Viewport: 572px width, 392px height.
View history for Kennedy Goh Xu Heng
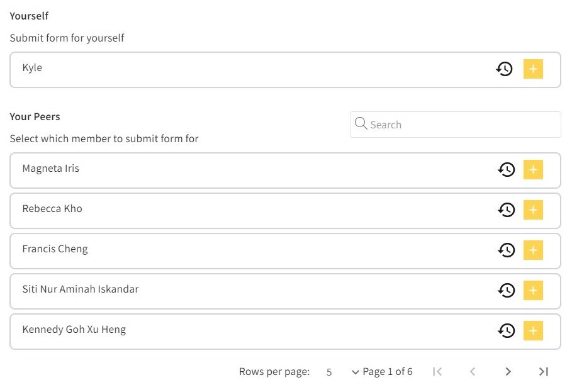[507, 331]
